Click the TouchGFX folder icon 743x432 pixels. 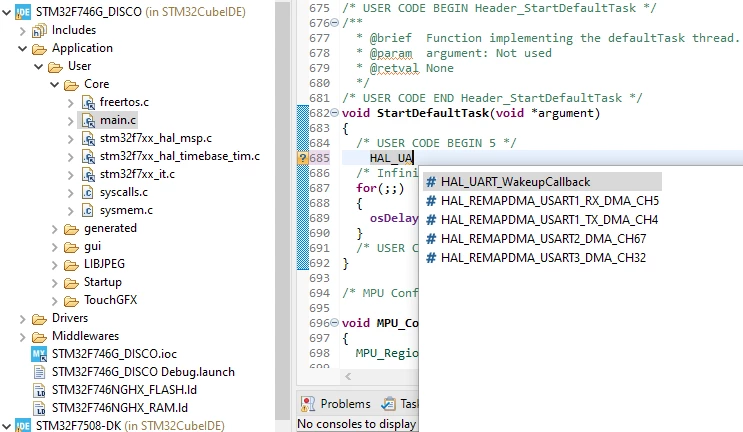tap(72, 301)
